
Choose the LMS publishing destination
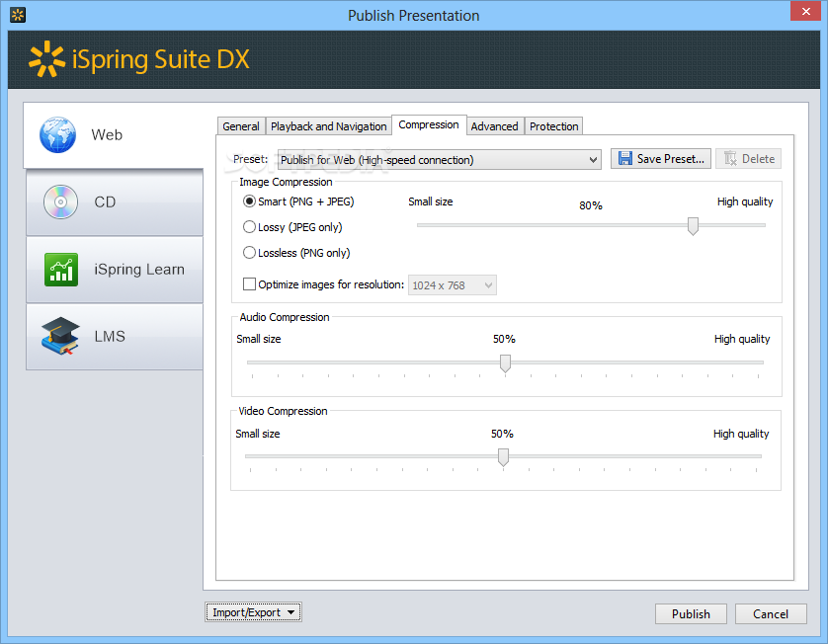pyautogui.click(x=115, y=336)
